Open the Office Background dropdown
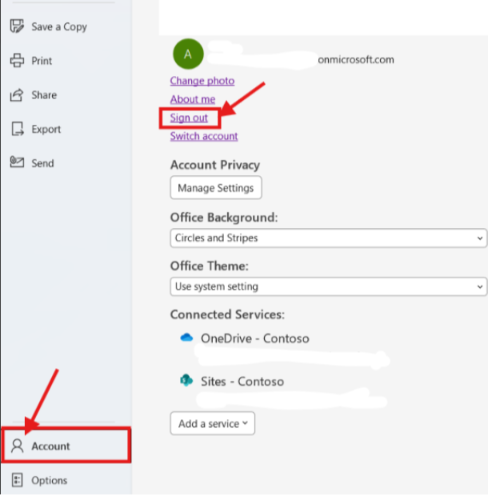The height and width of the screenshot is (495, 488). point(328,238)
